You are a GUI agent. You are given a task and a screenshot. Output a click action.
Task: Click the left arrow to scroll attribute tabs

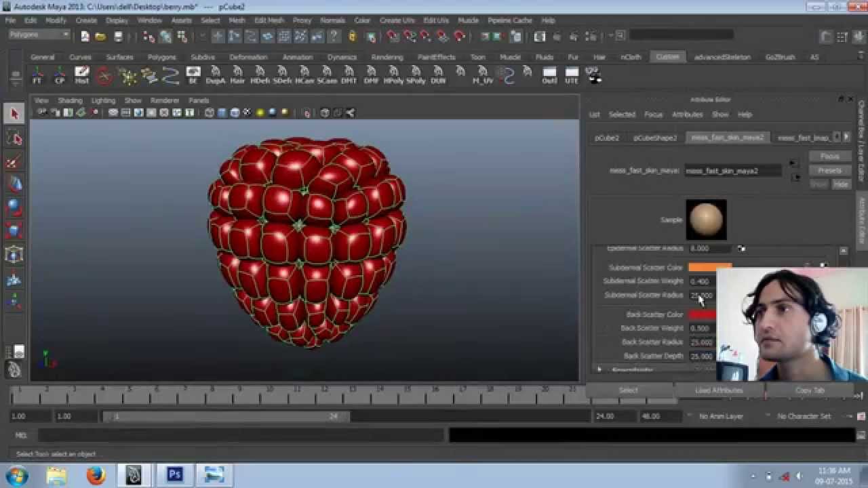pyautogui.click(x=836, y=137)
